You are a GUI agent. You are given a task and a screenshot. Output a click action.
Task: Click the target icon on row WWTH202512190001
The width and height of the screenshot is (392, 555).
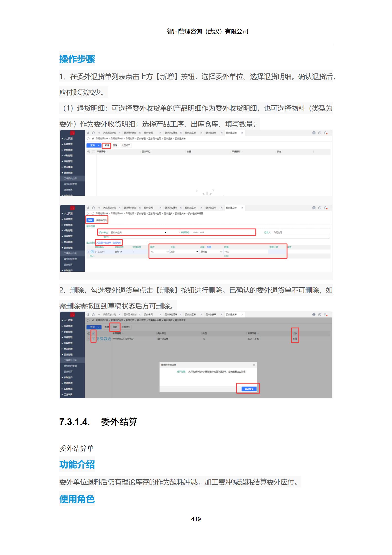109,339
